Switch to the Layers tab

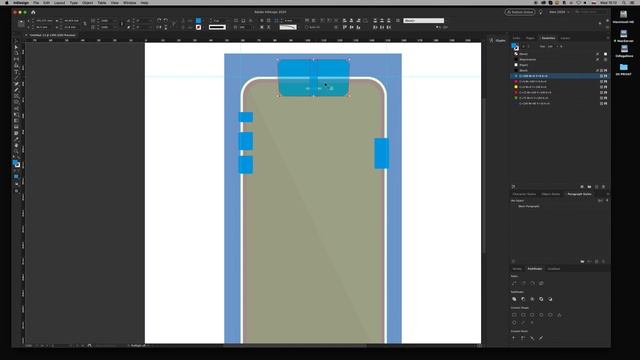tap(565, 38)
